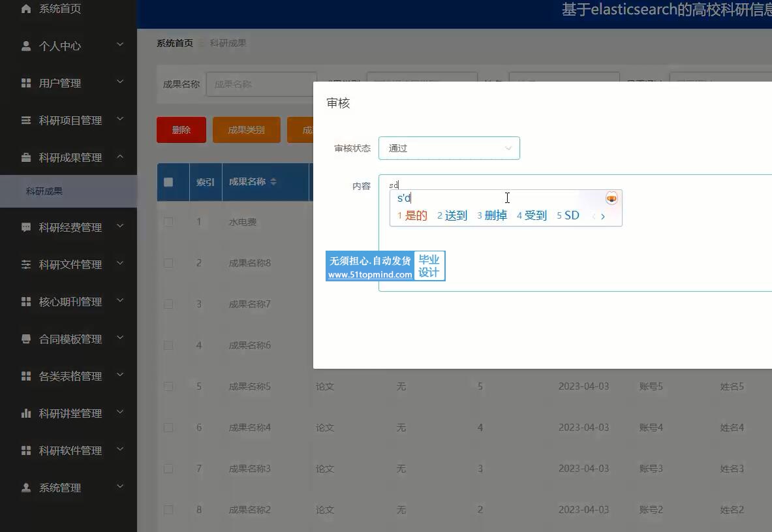
Task: Click the bar chart icon beside 科研讲堂管理
Action: pos(26,413)
